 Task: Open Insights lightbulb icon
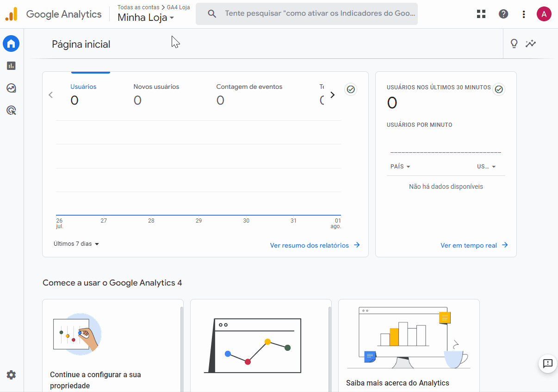click(514, 44)
